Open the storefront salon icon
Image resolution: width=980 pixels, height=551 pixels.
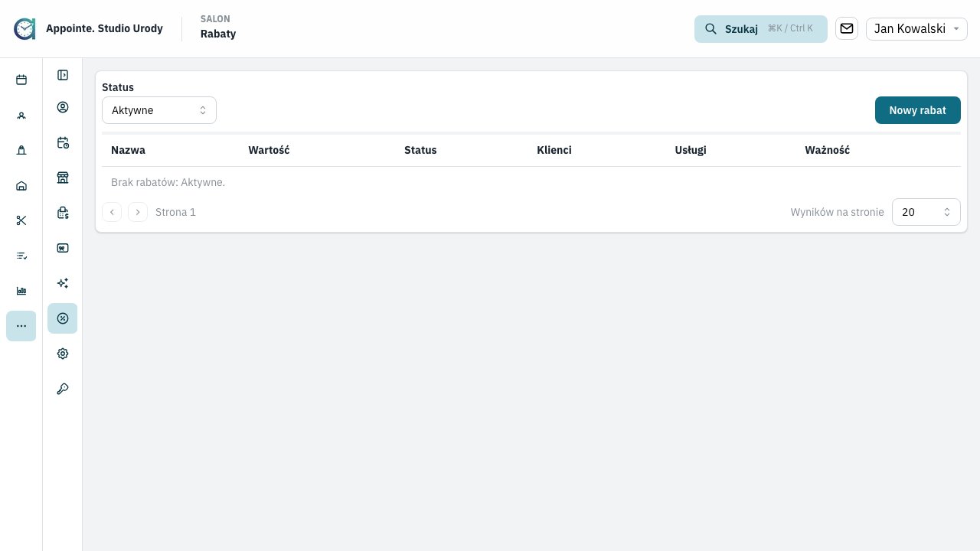pos(63,178)
